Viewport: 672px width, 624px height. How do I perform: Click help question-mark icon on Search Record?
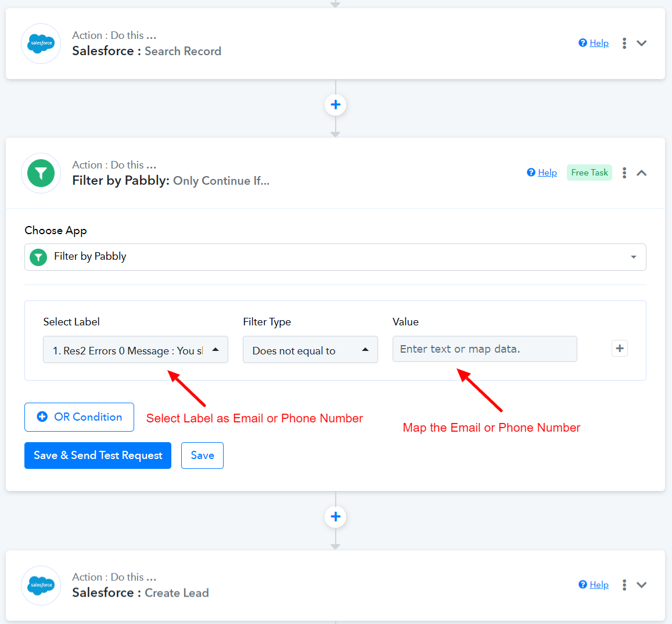click(x=583, y=43)
